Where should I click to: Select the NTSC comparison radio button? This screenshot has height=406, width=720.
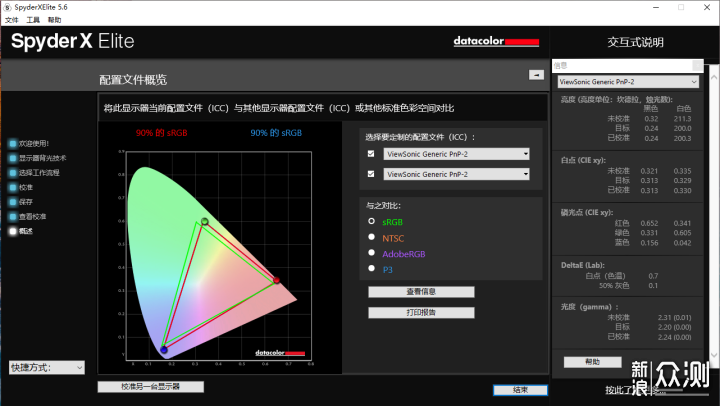click(x=371, y=237)
